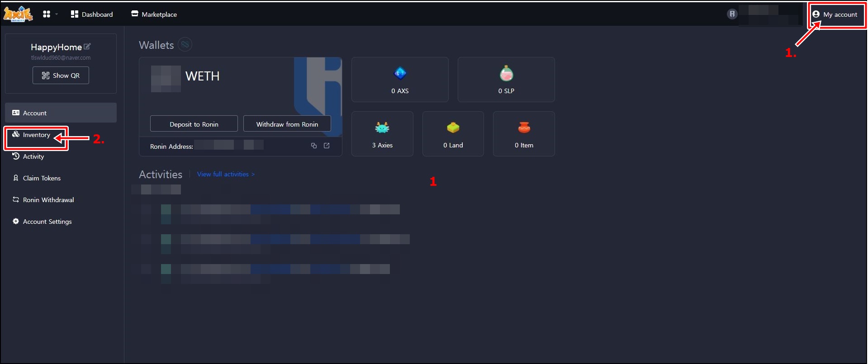Viewport: 868px width, 364px height.
Task: Edit the HappyHome profile name
Action: coord(87,46)
